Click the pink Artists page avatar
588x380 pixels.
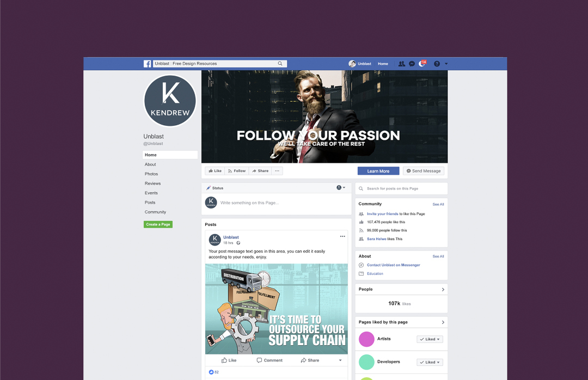point(366,339)
